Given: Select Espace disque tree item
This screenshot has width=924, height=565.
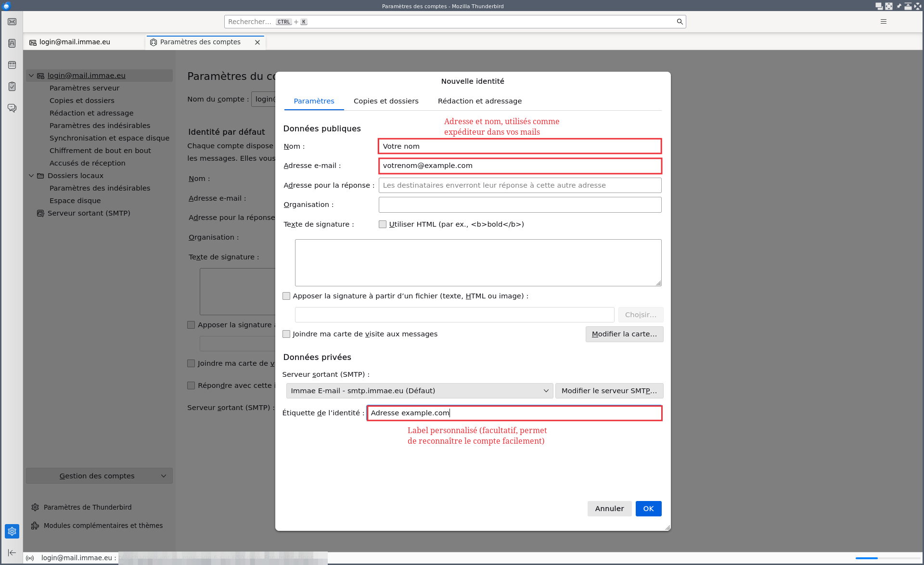Looking at the screenshot, I should pos(75,201).
